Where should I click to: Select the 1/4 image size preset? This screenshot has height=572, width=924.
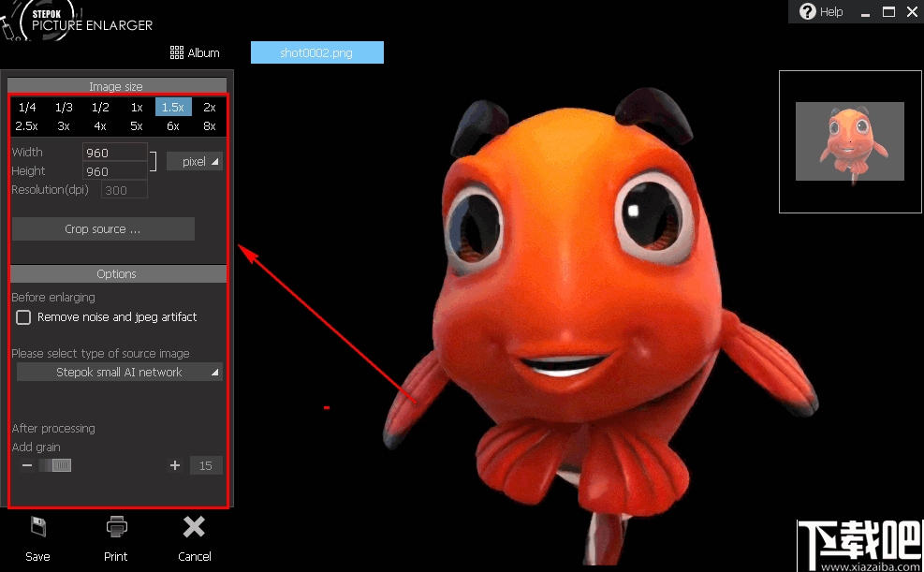coord(27,108)
